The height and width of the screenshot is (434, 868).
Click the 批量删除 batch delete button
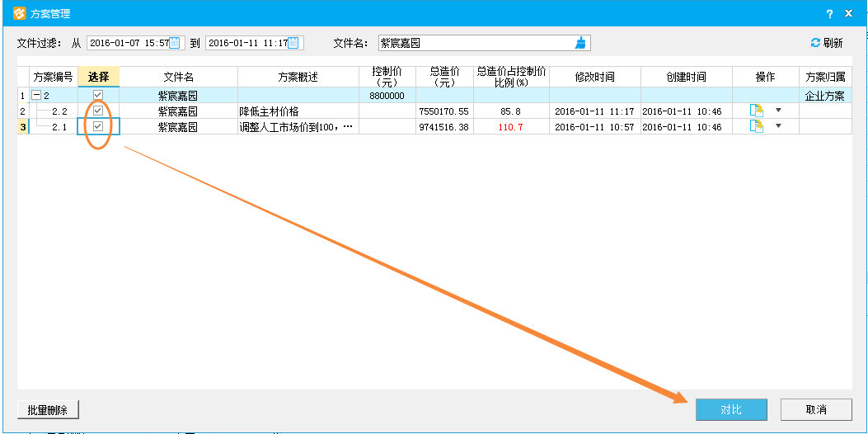[48, 410]
